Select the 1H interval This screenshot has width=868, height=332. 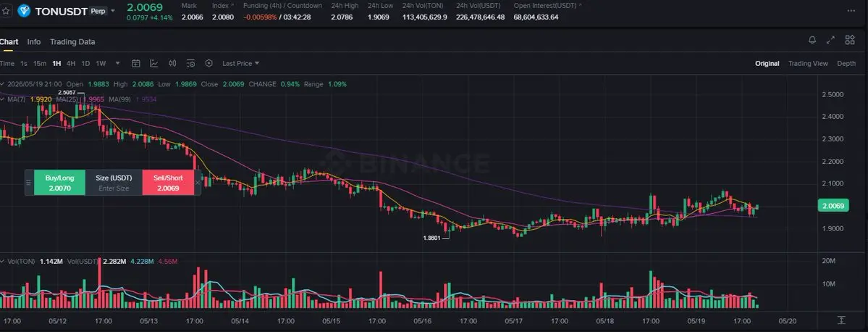56,63
